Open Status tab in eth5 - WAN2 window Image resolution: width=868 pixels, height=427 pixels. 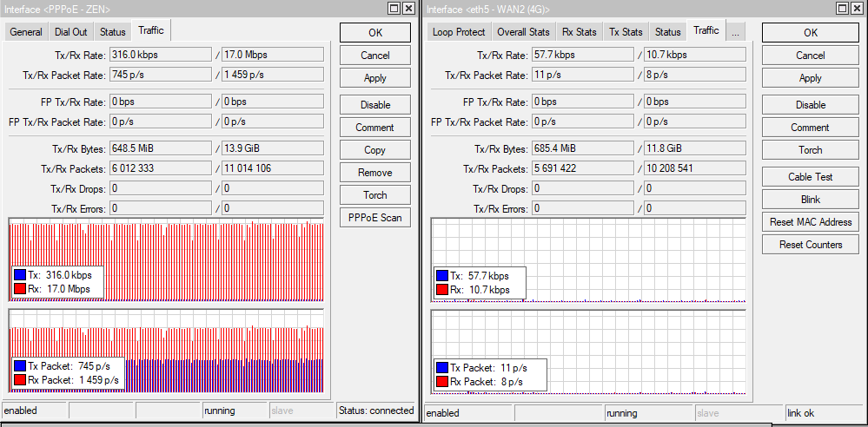tap(667, 32)
